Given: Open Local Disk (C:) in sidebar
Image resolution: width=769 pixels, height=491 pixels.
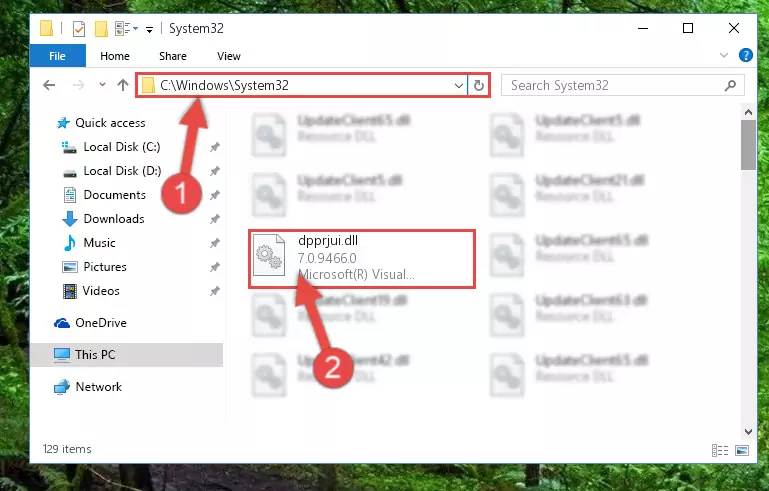Looking at the screenshot, I should click(122, 147).
